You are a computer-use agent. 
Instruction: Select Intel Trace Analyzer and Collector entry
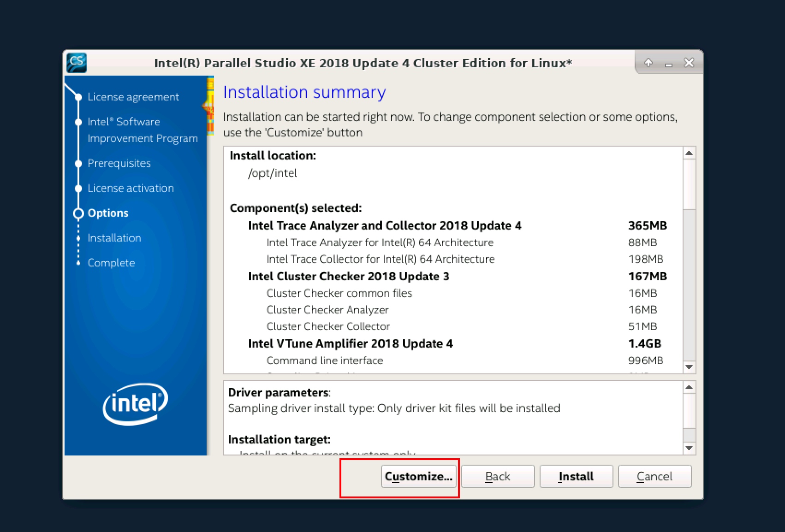pos(384,225)
